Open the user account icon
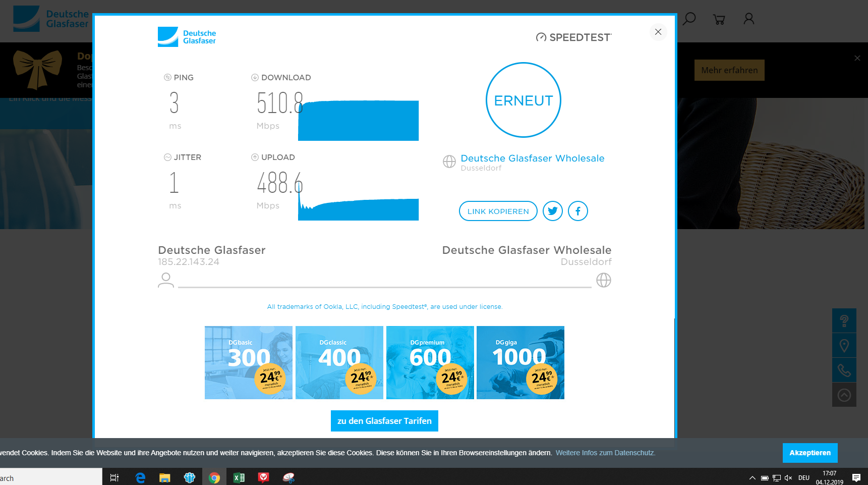 click(x=749, y=19)
